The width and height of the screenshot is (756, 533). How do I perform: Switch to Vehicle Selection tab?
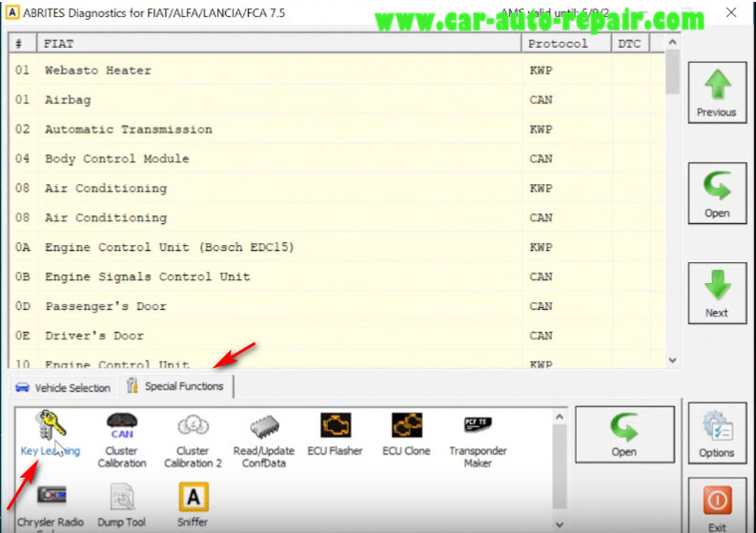coord(63,388)
